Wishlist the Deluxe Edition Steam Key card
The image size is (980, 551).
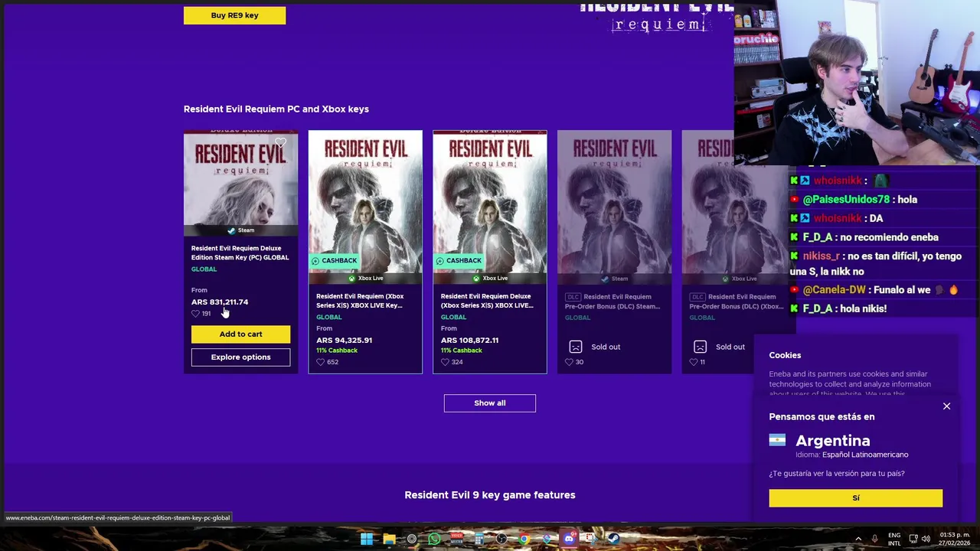[x=281, y=142]
